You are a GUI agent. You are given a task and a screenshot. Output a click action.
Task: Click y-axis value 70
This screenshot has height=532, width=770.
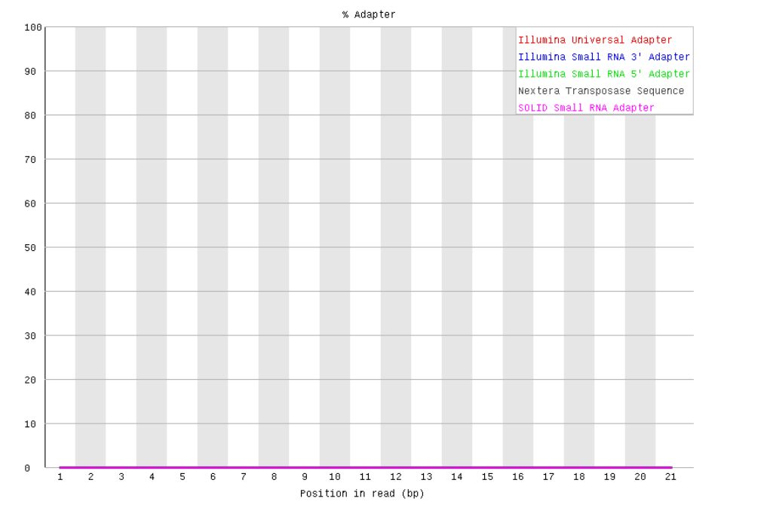click(30, 160)
